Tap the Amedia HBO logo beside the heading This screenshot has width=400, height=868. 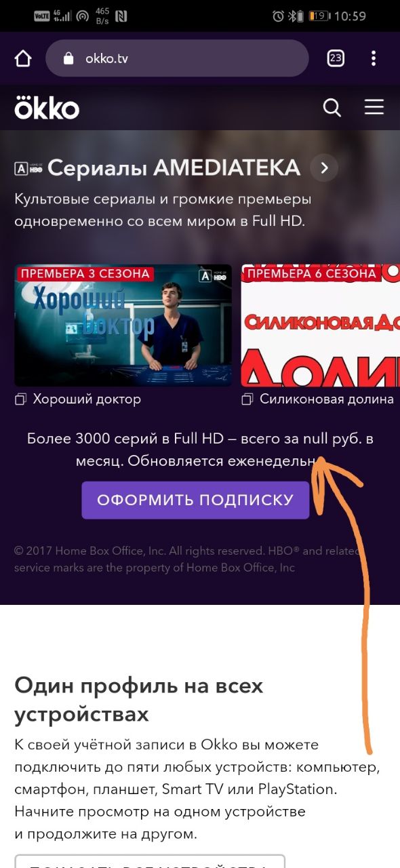(x=28, y=168)
